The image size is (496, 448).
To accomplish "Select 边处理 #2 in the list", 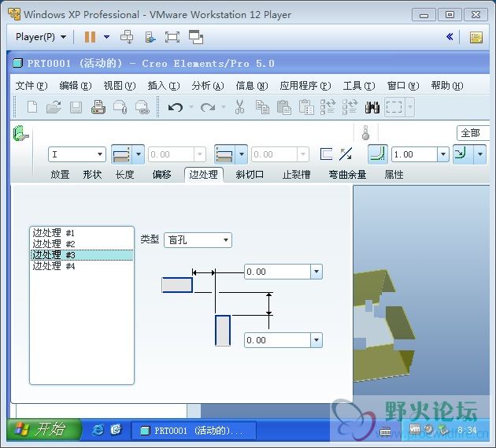I will (x=82, y=244).
